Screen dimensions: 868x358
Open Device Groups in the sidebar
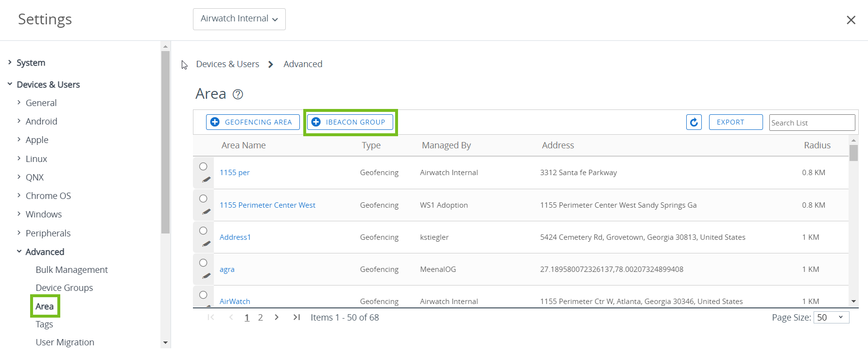[x=64, y=287]
